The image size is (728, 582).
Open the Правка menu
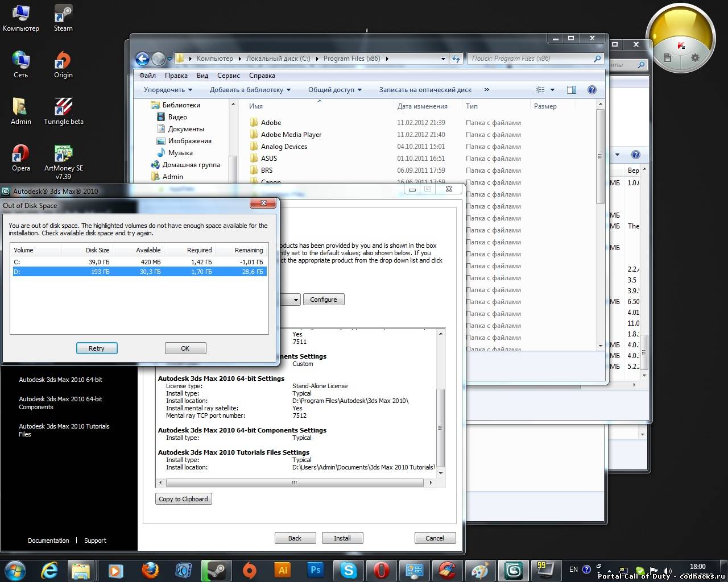pyautogui.click(x=176, y=76)
